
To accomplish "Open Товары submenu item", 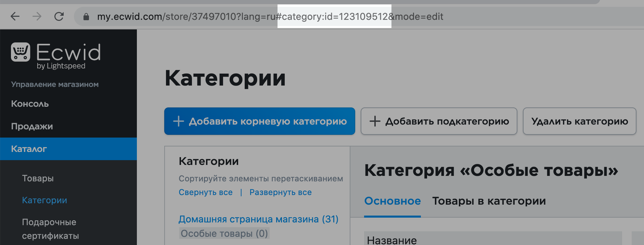I will [x=38, y=178].
